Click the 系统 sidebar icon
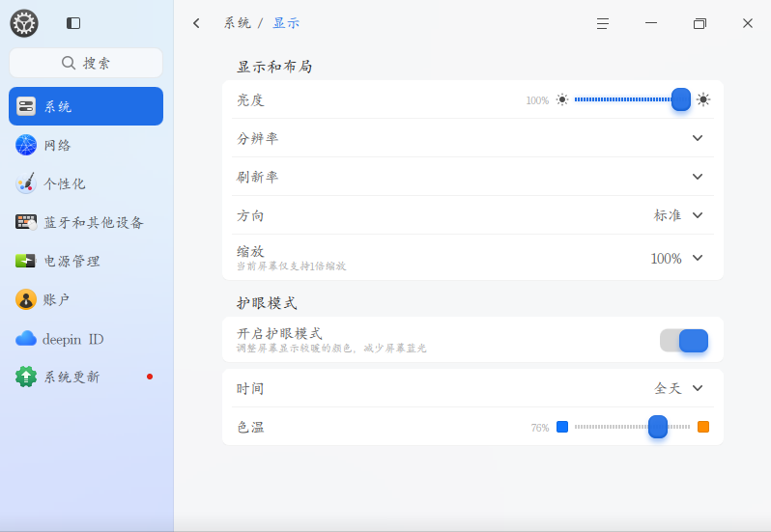This screenshot has height=532, width=771. coord(26,106)
